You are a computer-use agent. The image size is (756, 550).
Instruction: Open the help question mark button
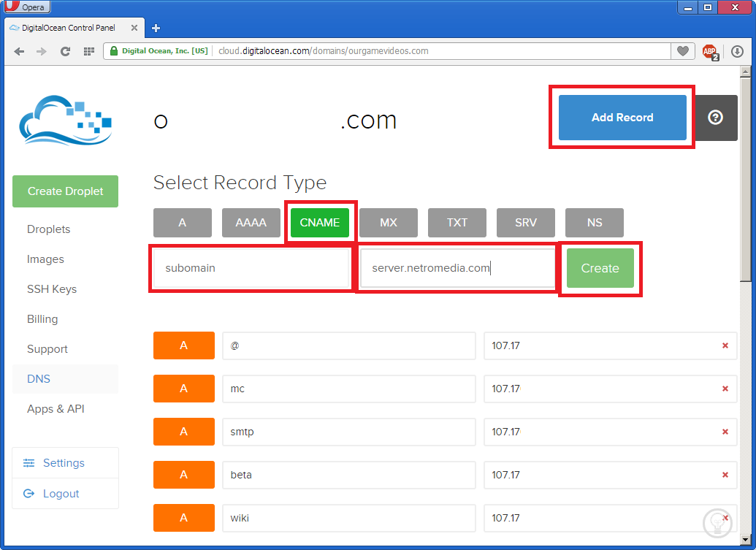716,117
